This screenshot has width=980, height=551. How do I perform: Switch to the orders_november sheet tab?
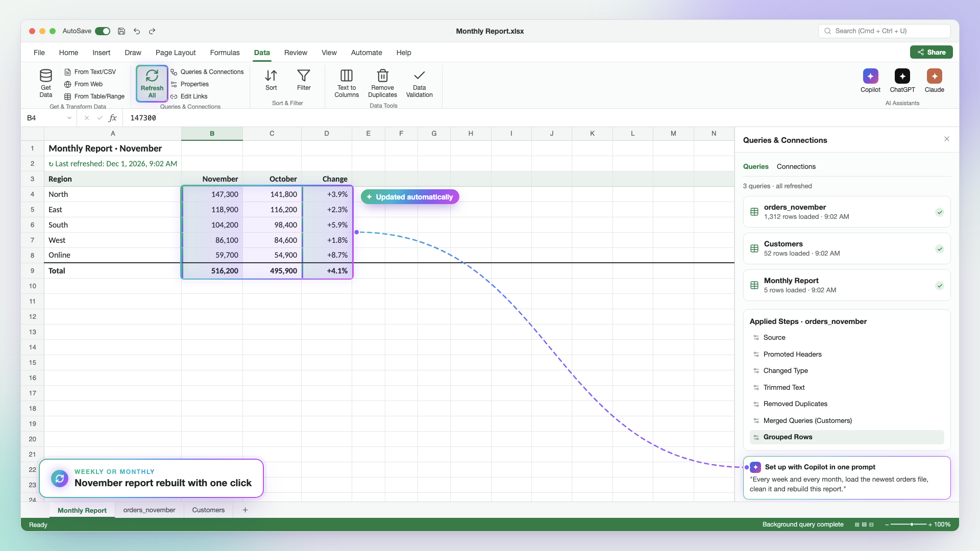click(x=149, y=510)
